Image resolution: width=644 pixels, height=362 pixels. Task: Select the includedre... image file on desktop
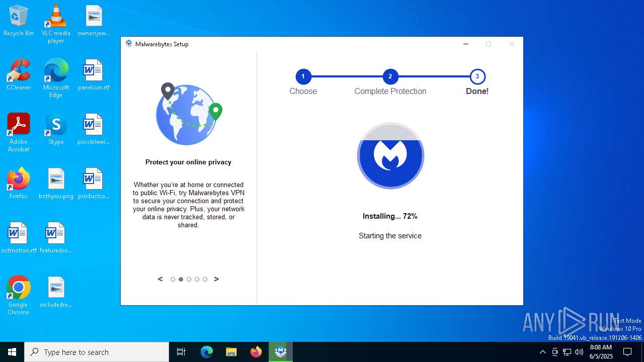56,293
